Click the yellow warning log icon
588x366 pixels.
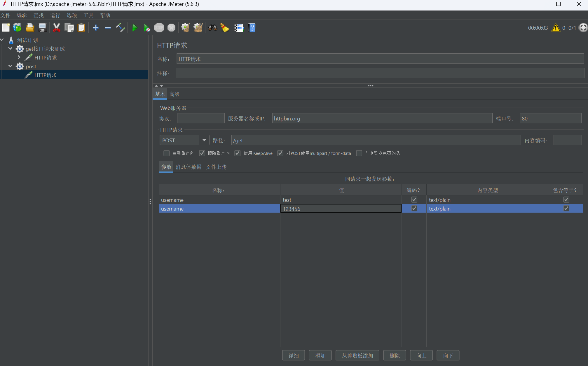coord(556,28)
